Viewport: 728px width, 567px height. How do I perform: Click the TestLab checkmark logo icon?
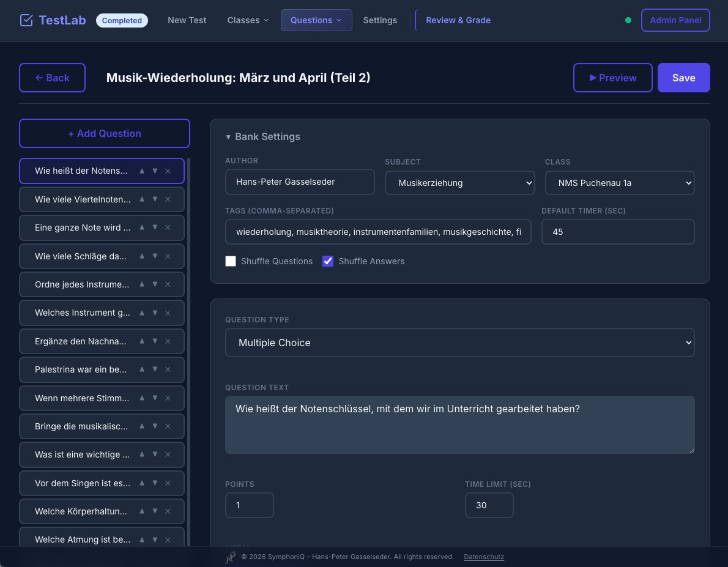(26, 20)
